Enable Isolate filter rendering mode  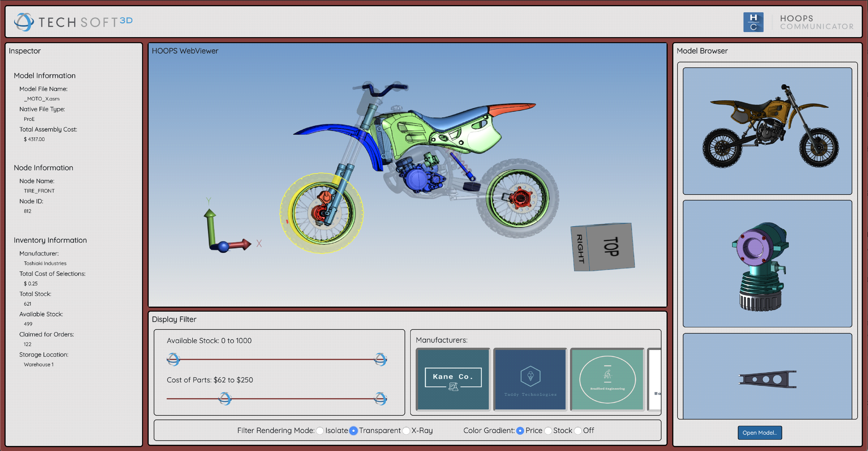click(320, 431)
